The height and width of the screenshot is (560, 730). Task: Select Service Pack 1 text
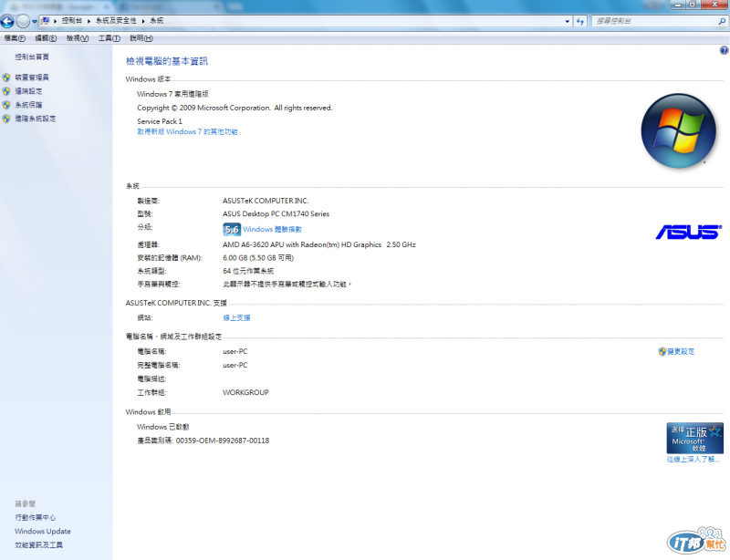(160, 121)
